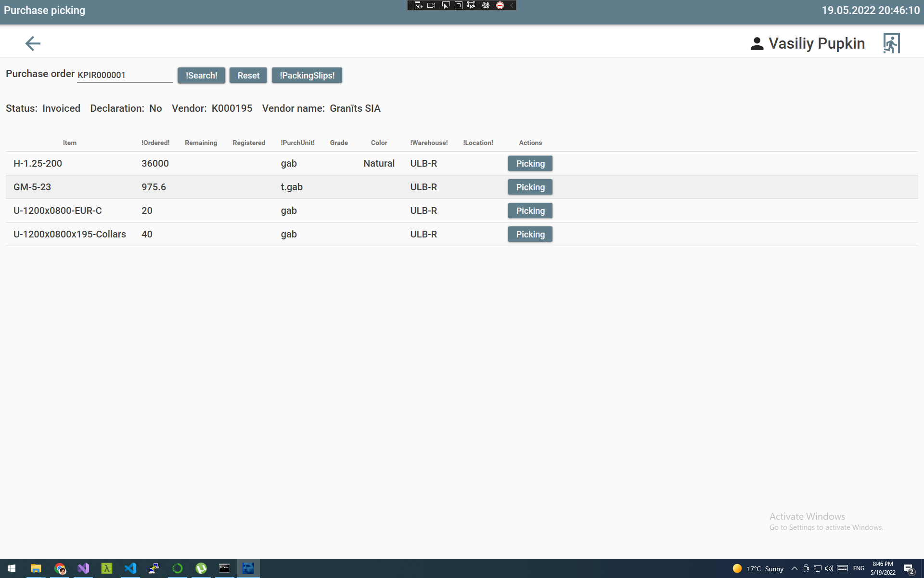Image resolution: width=924 pixels, height=578 pixels.
Task: Log out using the exit door icon
Action: [892, 43]
